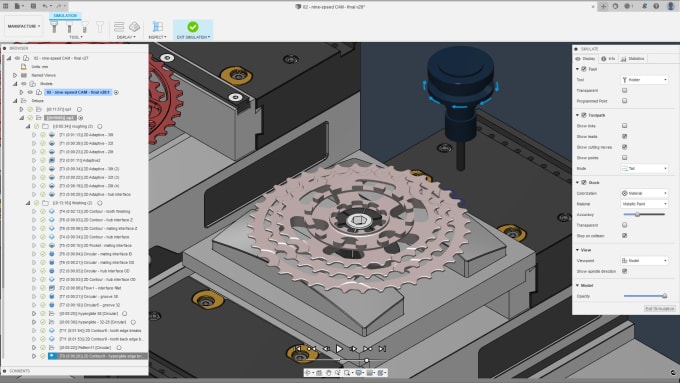The image size is (680, 383).
Task: Click the Exit Simulation button in the panel
Action: [660, 308]
